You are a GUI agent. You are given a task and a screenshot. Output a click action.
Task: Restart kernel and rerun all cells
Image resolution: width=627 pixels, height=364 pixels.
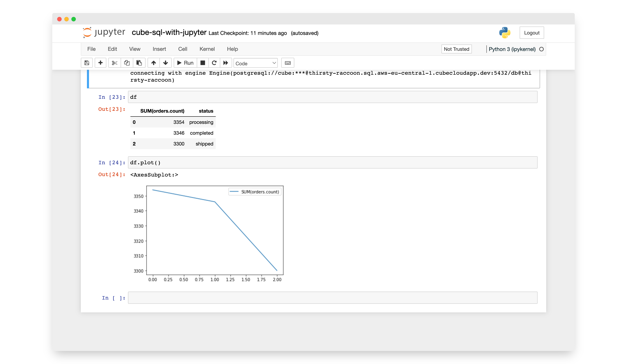coord(226,63)
